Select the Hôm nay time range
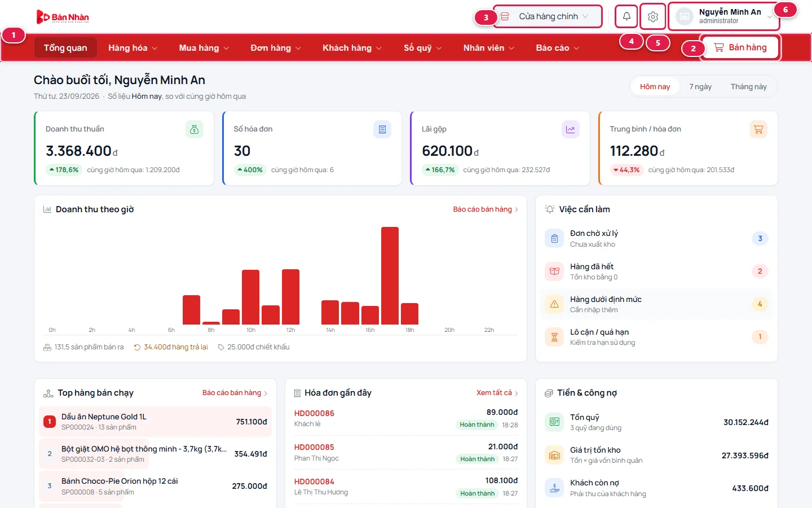The image size is (812, 508). click(655, 86)
